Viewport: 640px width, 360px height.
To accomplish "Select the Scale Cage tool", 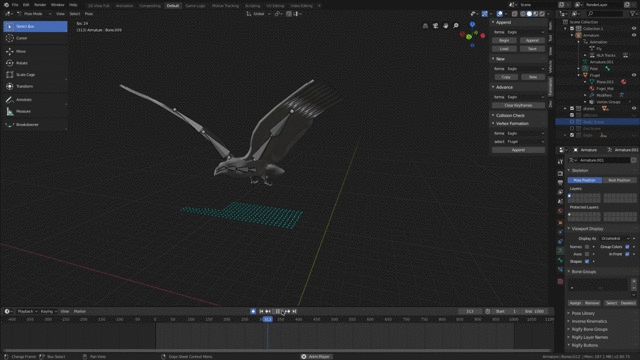I will click(35, 75).
